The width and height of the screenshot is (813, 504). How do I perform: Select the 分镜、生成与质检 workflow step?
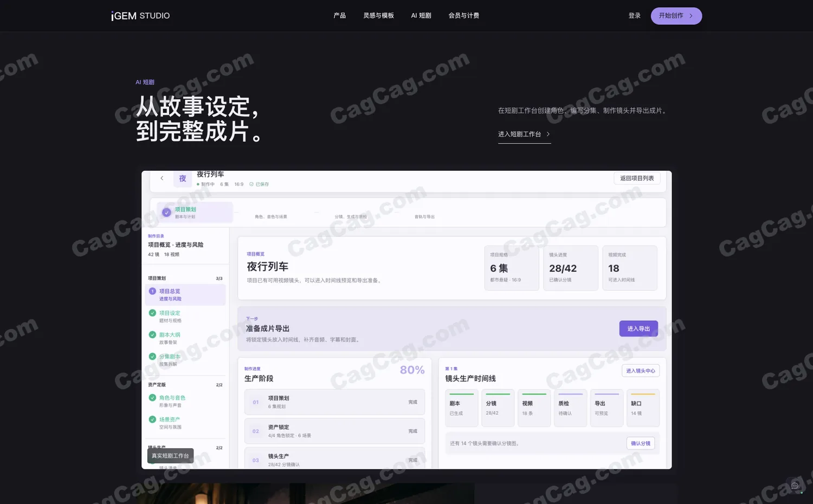click(351, 217)
